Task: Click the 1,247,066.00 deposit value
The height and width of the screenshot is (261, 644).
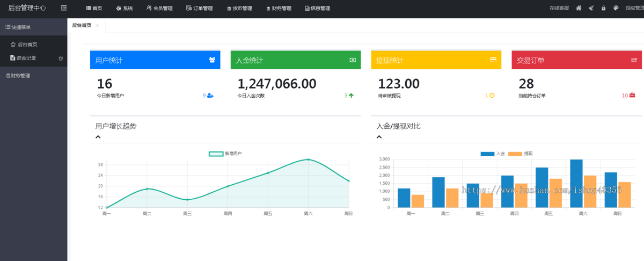Action: click(277, 84)
